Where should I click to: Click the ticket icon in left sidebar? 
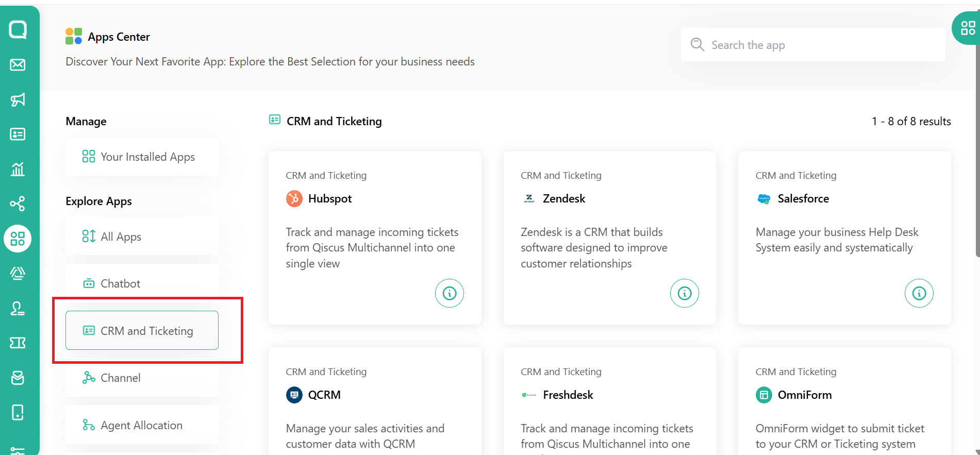click(x=18, y=343)
